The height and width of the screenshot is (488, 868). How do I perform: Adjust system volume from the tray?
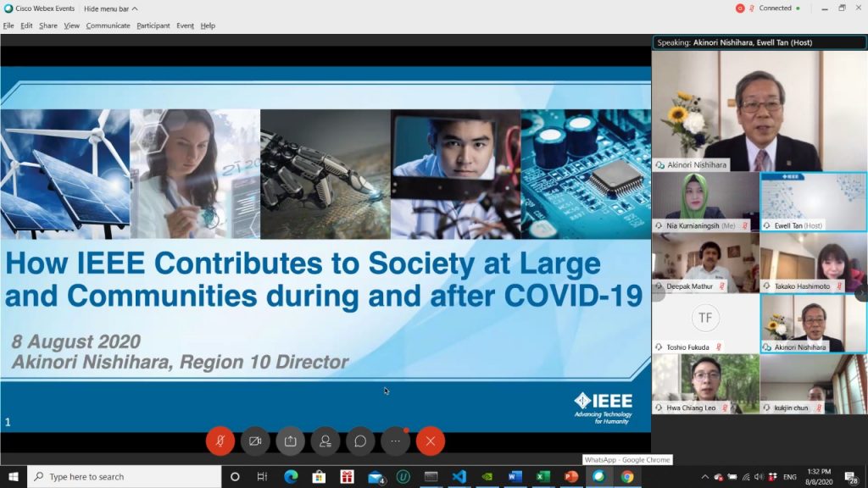click(x=759, y=476)
